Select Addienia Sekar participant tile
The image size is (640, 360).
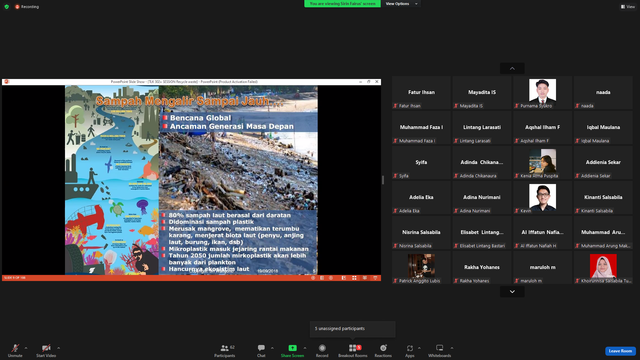click(x=603, y=163)
